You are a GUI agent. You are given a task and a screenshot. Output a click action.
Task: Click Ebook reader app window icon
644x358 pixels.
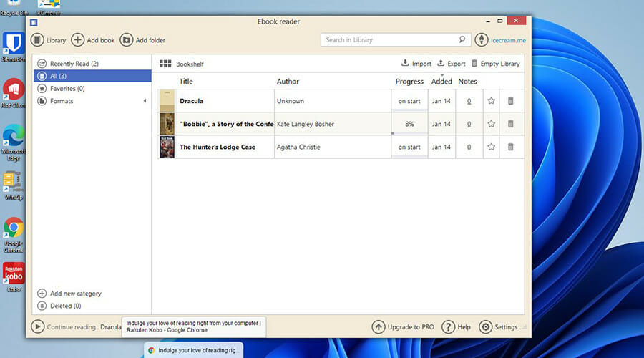(34, 23)
